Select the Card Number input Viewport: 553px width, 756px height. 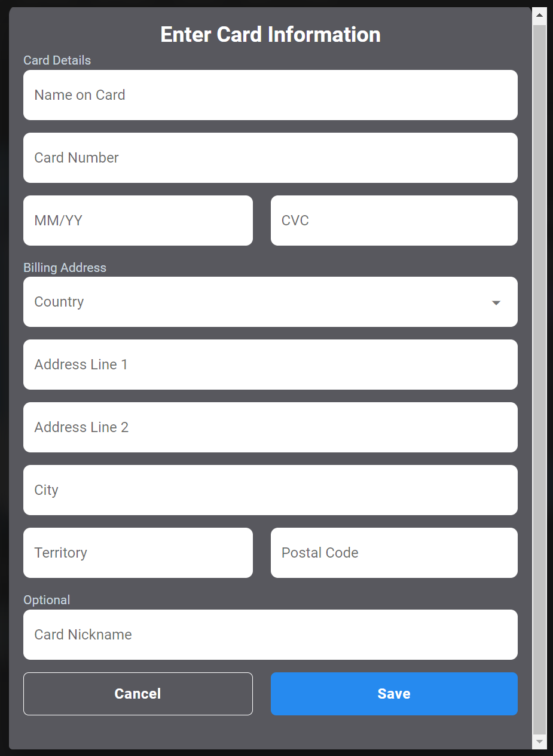[270, 158]
